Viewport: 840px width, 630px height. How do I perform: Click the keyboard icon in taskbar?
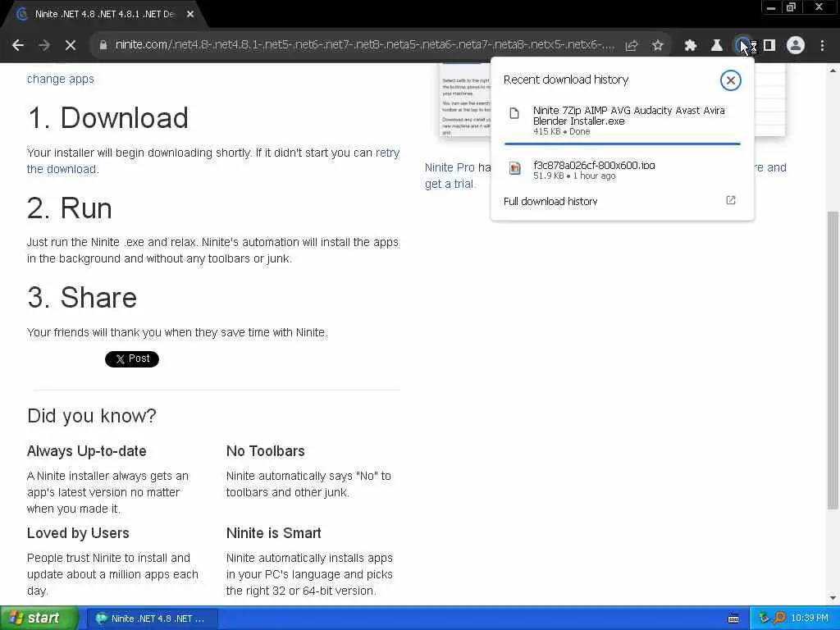point(733,619)
